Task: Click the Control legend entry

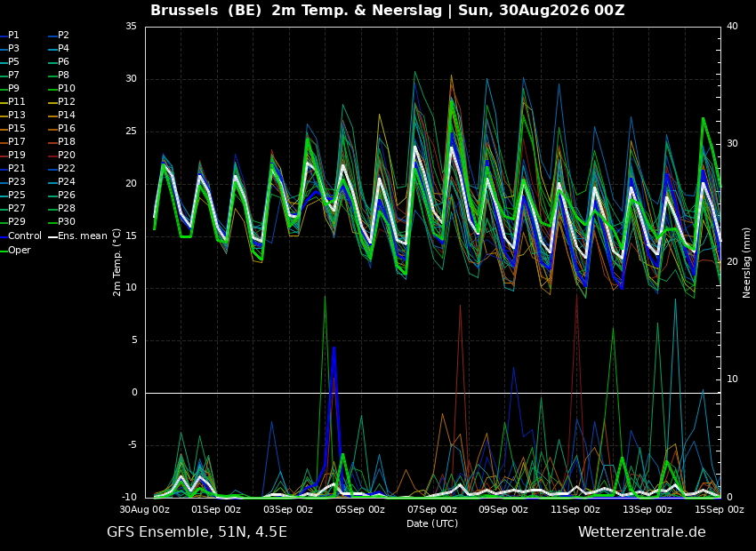Action: 20,236
